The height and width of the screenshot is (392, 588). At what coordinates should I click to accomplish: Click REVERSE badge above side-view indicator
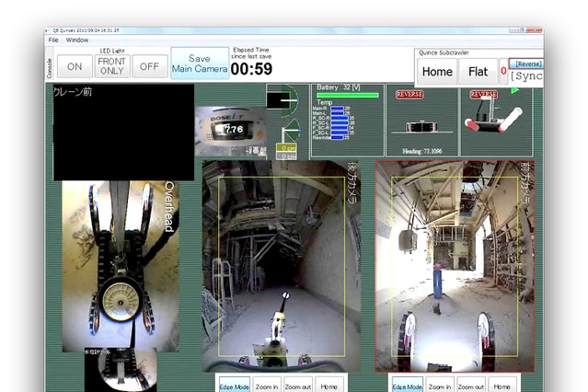pos(409,95)
